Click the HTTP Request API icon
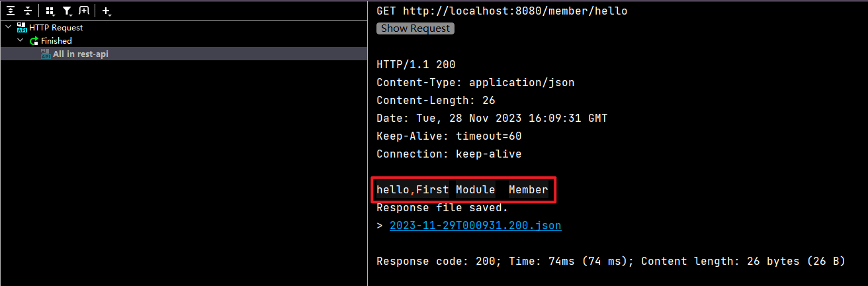 pyautogui.click(x=22, y=28)
